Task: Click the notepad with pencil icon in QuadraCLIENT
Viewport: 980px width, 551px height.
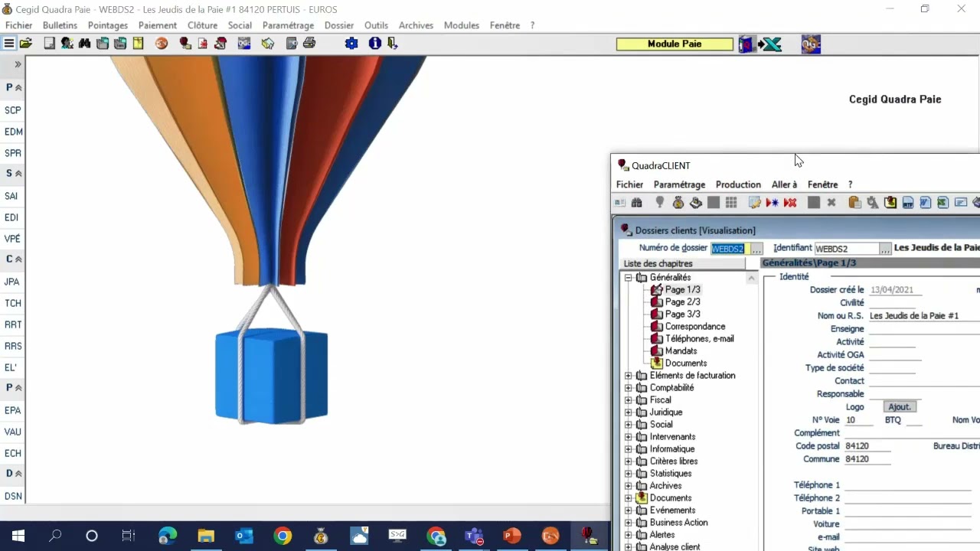Action: (x=754, y=203)
